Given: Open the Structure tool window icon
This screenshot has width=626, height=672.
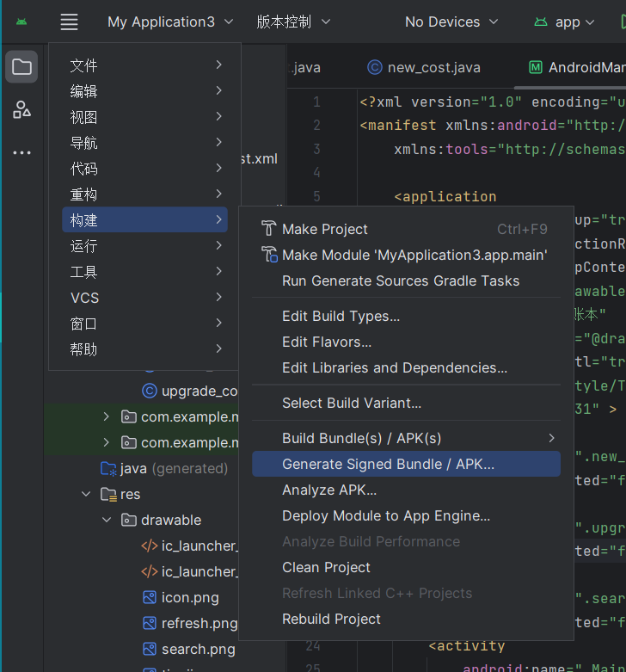Looking at the screenshot, I should (21, 109).
